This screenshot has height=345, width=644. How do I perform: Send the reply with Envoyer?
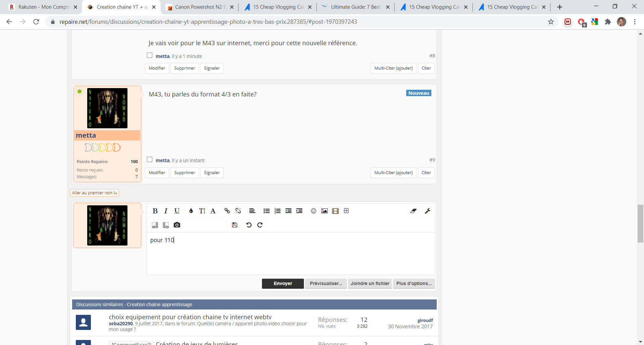coord(283,284)
